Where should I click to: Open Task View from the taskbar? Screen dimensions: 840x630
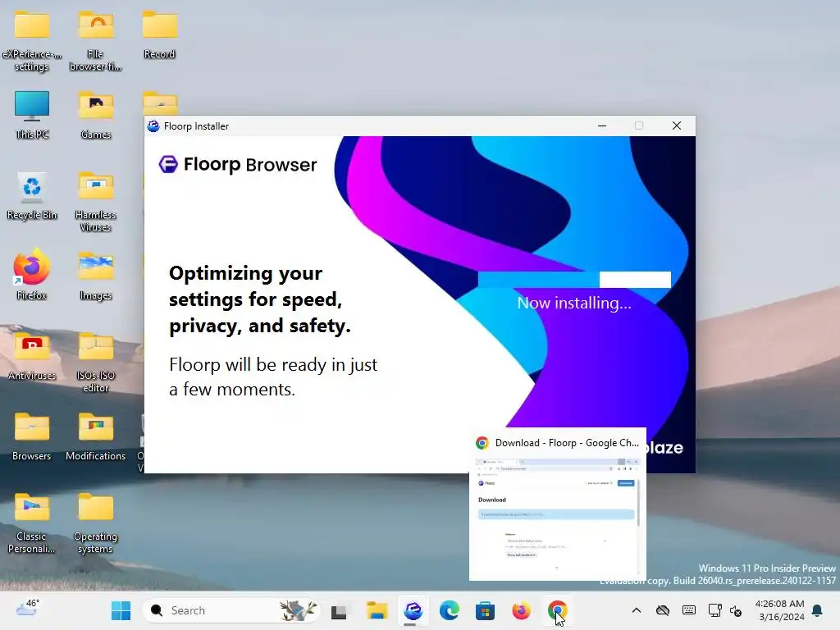339,610
